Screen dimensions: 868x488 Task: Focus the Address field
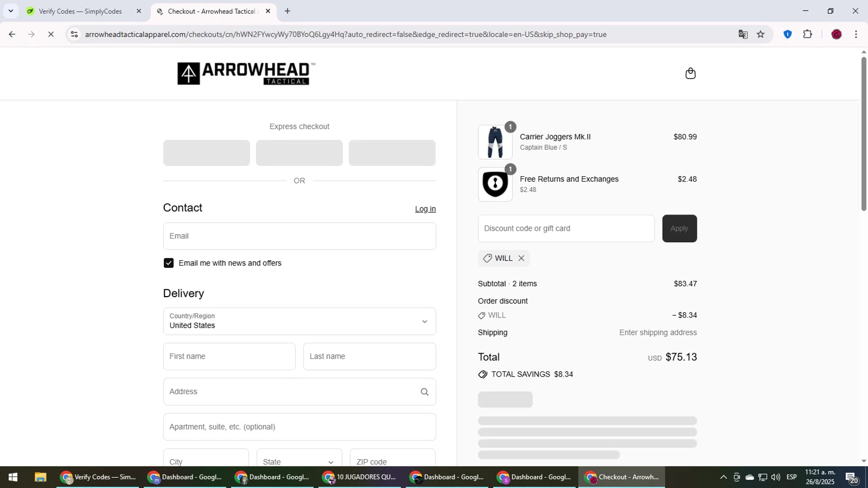299,392
